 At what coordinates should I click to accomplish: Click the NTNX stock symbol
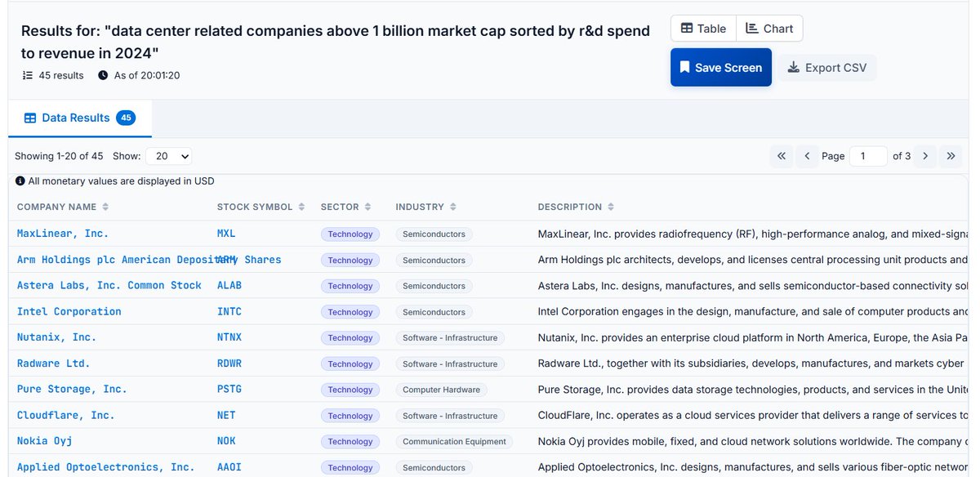229,337
